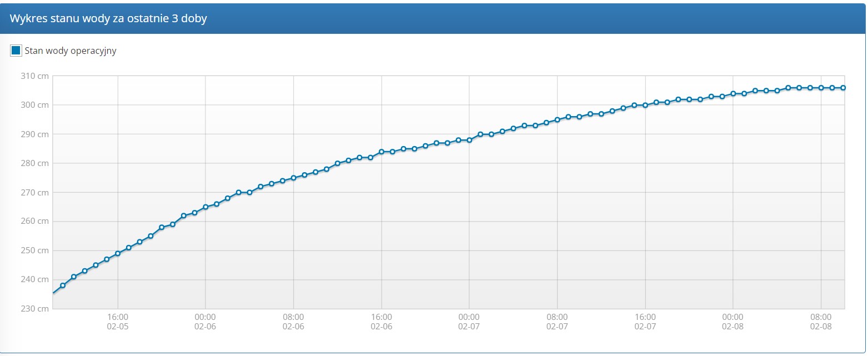Click the Stan wody operacyjny legend label
Viewport: 868px width, 356px height.
pos(71,51)
